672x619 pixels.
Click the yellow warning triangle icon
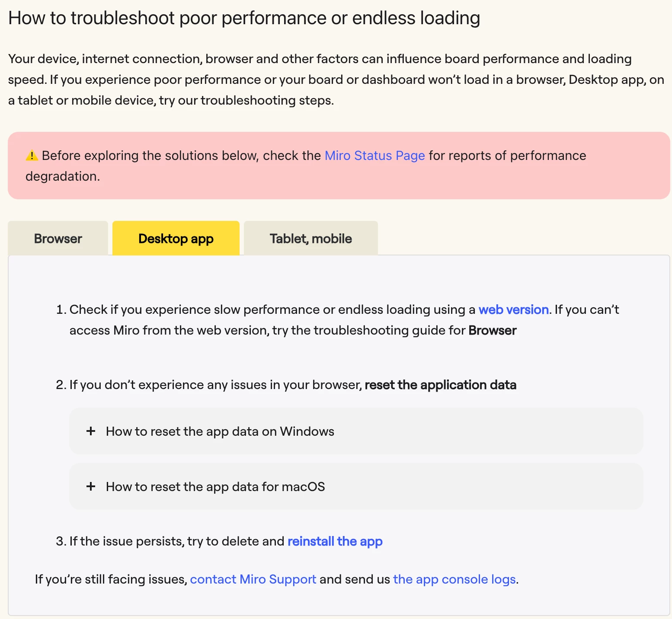point(32,155)
